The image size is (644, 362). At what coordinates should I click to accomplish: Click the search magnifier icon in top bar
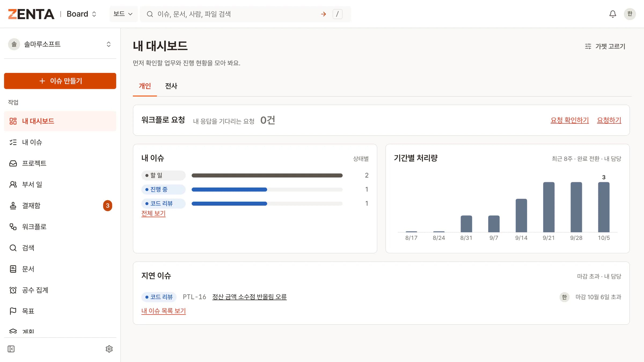point(150,14)
